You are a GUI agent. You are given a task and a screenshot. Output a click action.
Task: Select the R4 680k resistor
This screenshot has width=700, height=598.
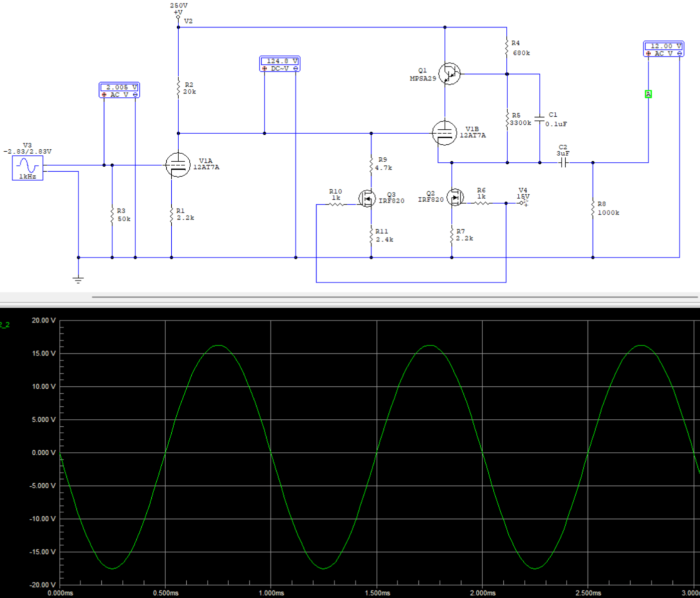(507, 48)
